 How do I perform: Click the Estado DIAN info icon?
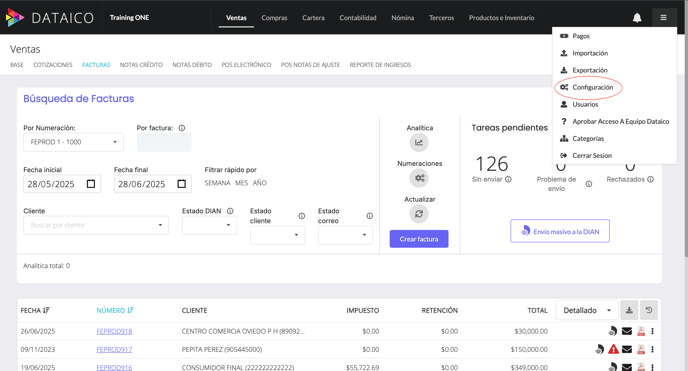click(x=230, y=211)
